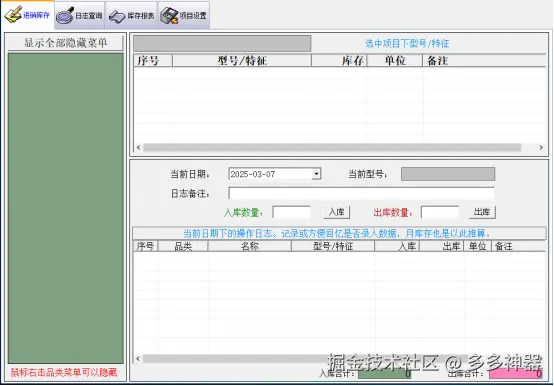The image size is (554, 386).
Task: Focus the 入库数量 input box
Action: (291, 212)
